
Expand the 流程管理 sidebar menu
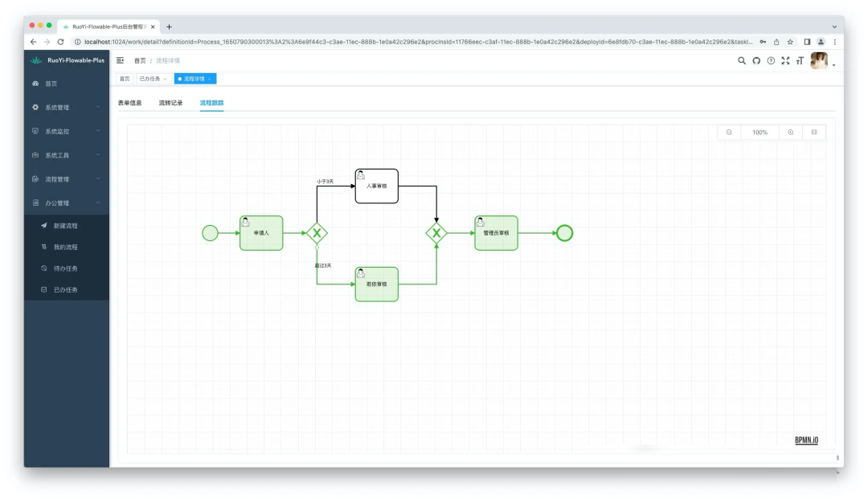[66, 179]
